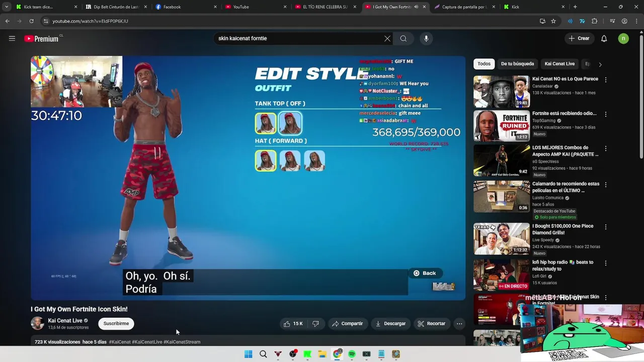The width and height of the screenshot is (644, 362).
Task: Click the #KaiCenatLive hashtag
Action: pyautogui.click(x=147, y=342)
